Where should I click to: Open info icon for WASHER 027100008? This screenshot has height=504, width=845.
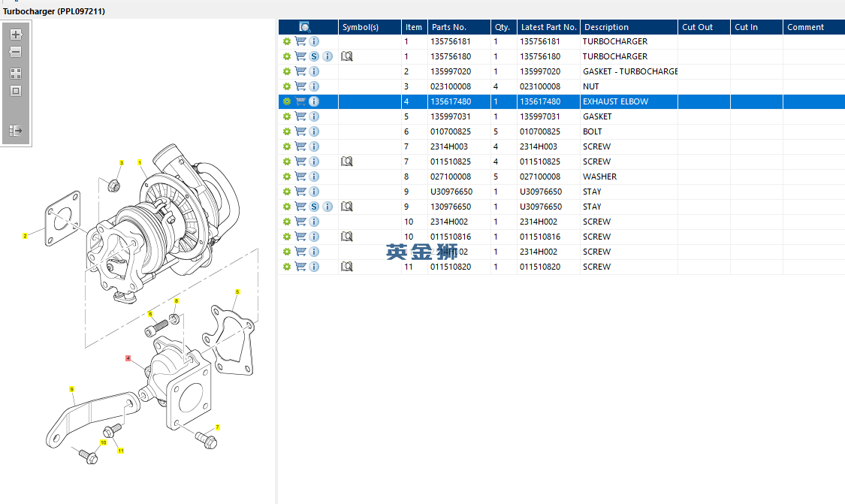point(314,177)
